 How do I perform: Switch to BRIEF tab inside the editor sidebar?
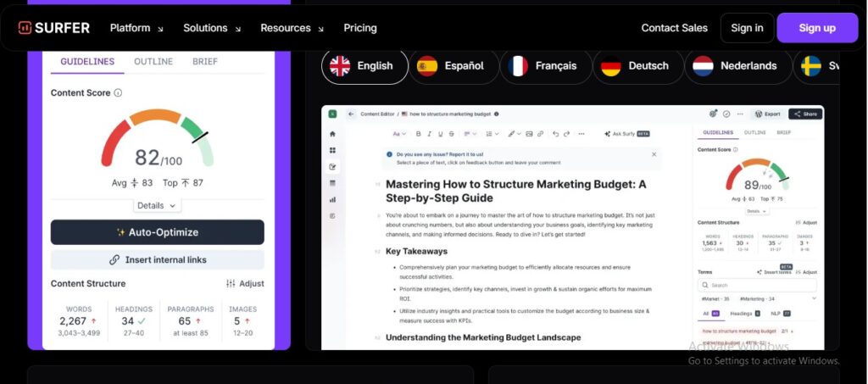[784, 133]
